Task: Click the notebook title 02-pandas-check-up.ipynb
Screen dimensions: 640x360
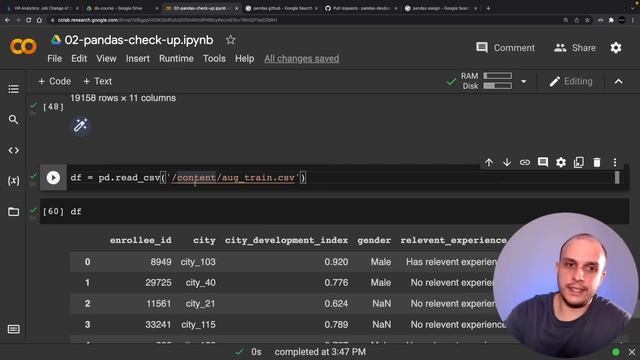Action: (x=139, y=40)
